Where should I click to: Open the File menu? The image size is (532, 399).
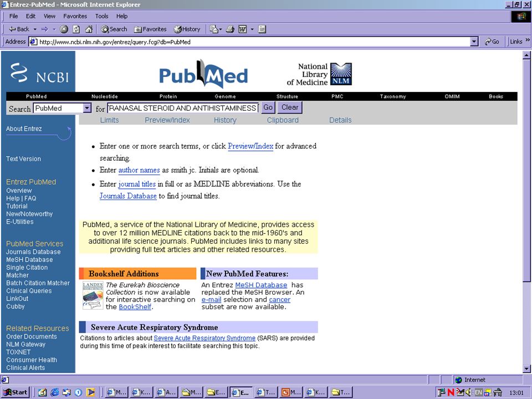[x=13, y=16]
